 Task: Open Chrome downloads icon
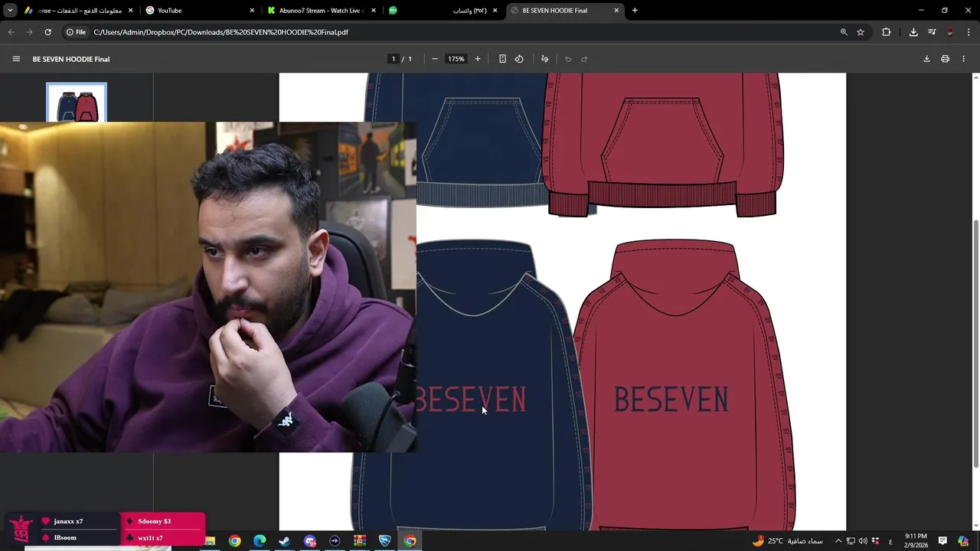[913, 32]
